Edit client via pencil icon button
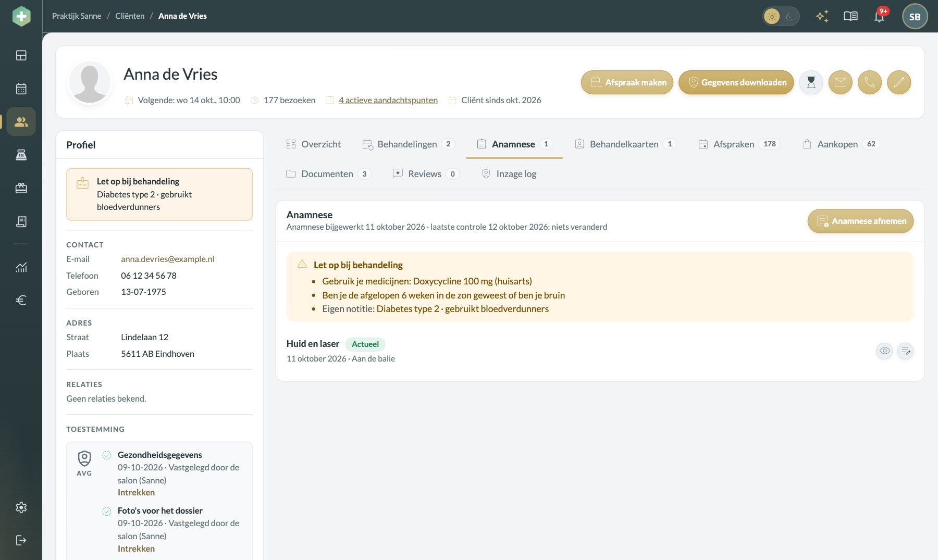Screen dimensions: 938x560 pyautogui.click(x=899, y=82)
